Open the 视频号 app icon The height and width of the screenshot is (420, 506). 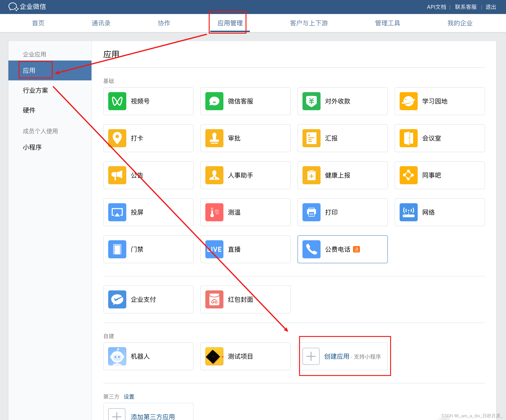coord(117,101)
